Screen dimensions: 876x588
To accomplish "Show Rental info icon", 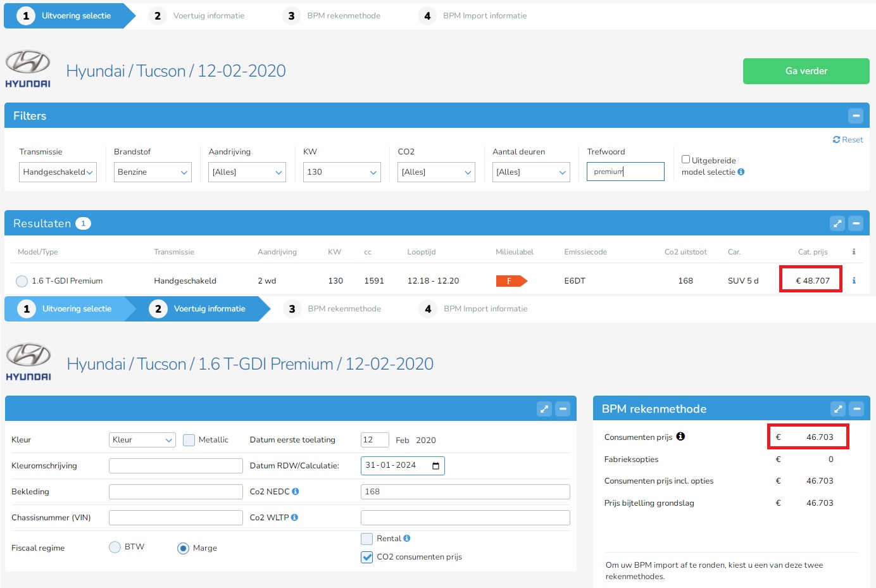I will [407, 539].
